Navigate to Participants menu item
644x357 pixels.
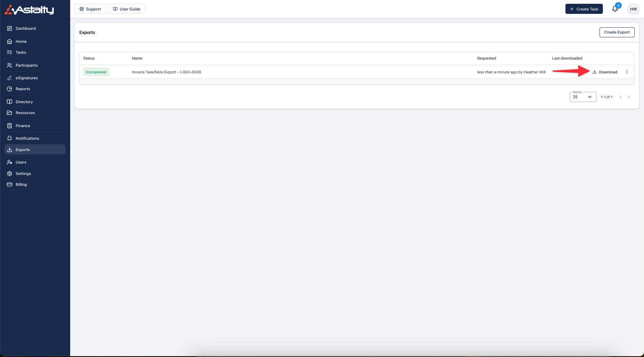pos(26,65)
